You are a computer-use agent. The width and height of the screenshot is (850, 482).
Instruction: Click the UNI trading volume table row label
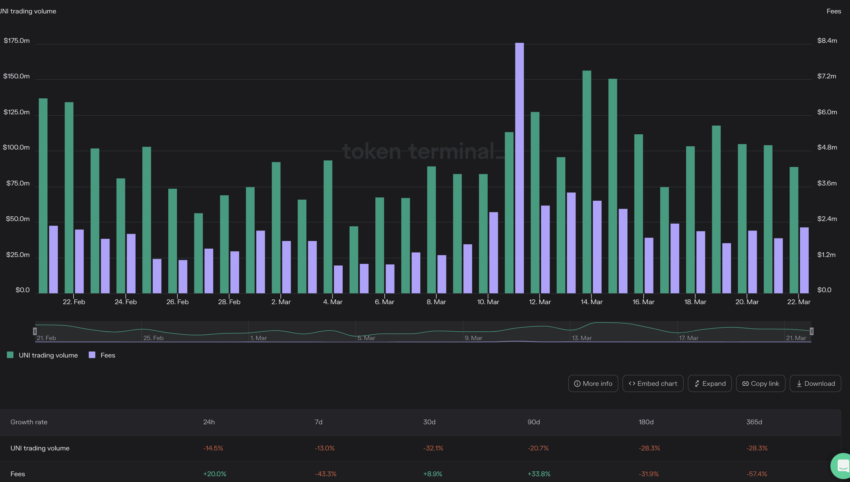[x=40, y=448]
